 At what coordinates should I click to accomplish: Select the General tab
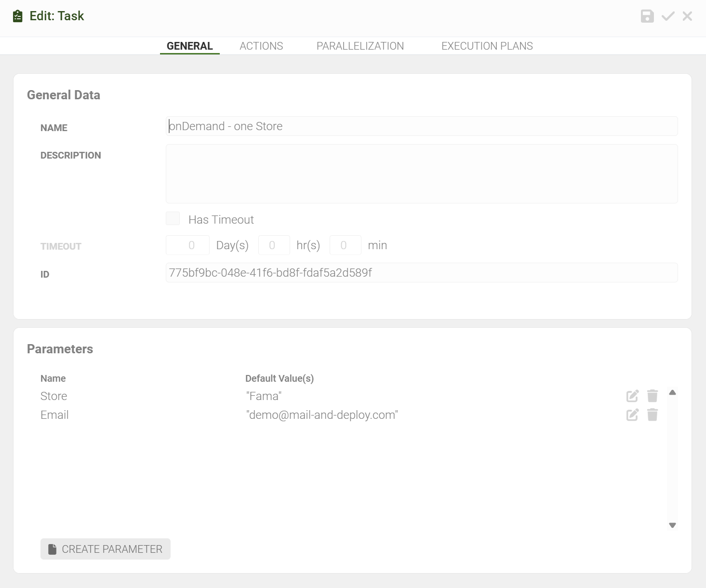tap(189, 46)
